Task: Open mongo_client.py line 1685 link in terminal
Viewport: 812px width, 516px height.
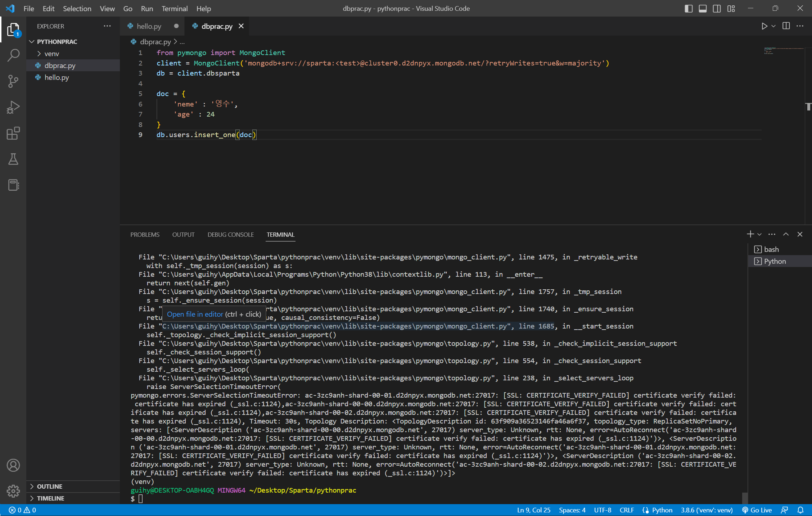Action: click(x=358, y=326)
